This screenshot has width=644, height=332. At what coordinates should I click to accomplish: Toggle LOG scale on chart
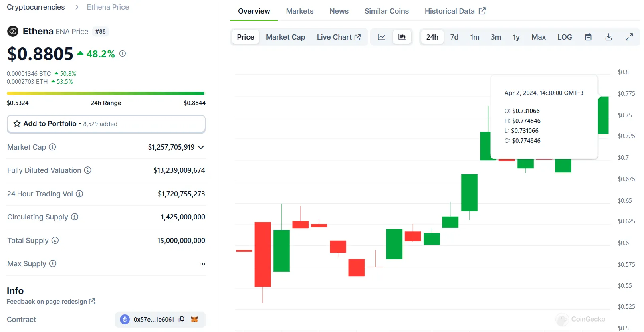[564, 37]
